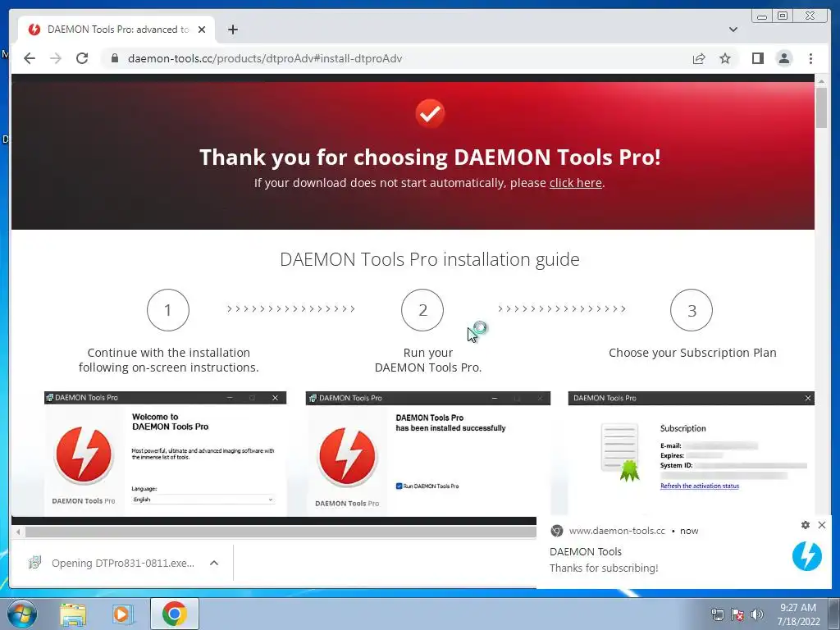Open a new browser tab
Image resolution: width=840 pixels, height=630 pixels.
pyautogui.click(x=232, y=30)
